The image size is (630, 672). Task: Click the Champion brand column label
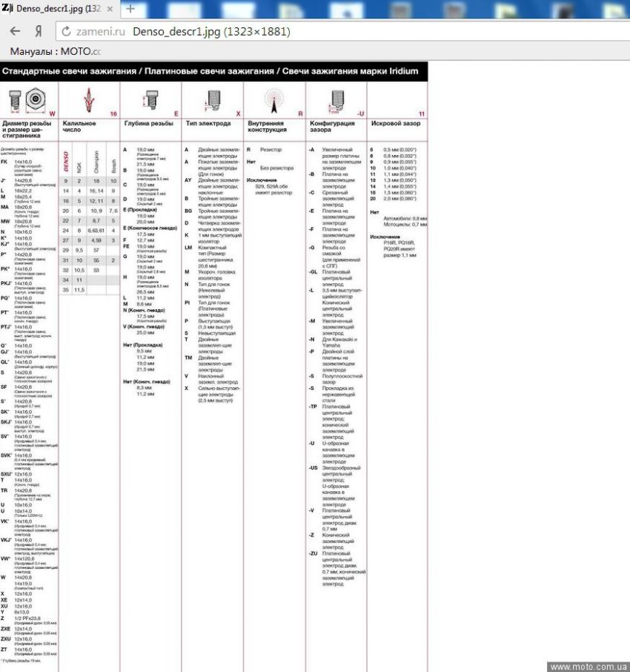click(96, 162)
